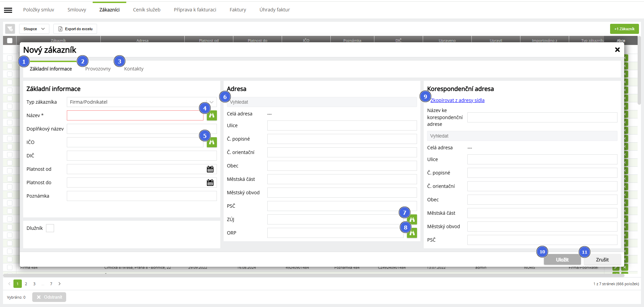Viewport: 644px width, 307px height.
Task: Select the Základní informace step tab
Action: [51, 69]
